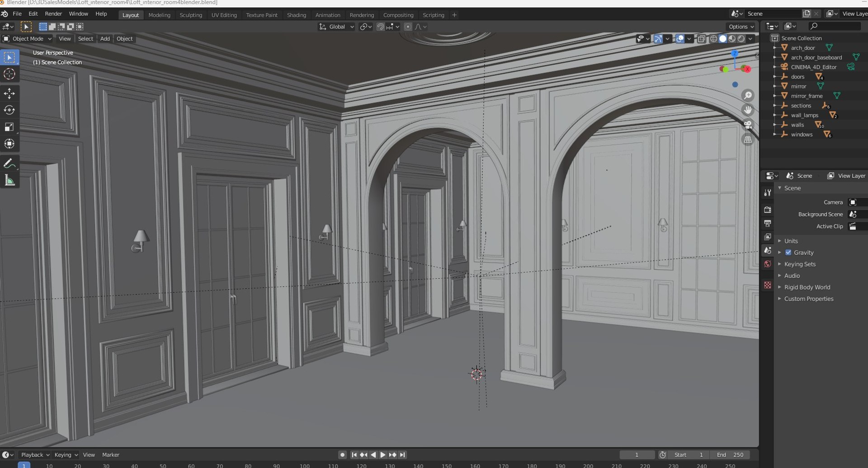Open Tool properties tab icon

(x=768, y=192)
